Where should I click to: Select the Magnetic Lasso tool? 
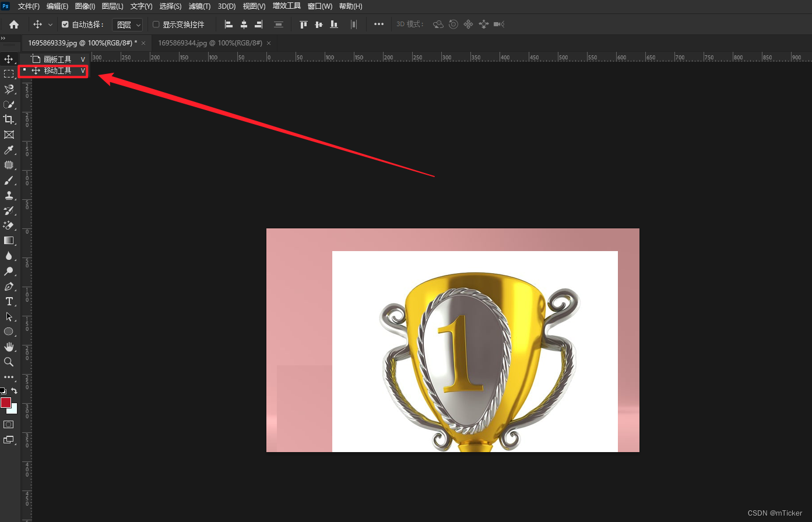[9, 89]
